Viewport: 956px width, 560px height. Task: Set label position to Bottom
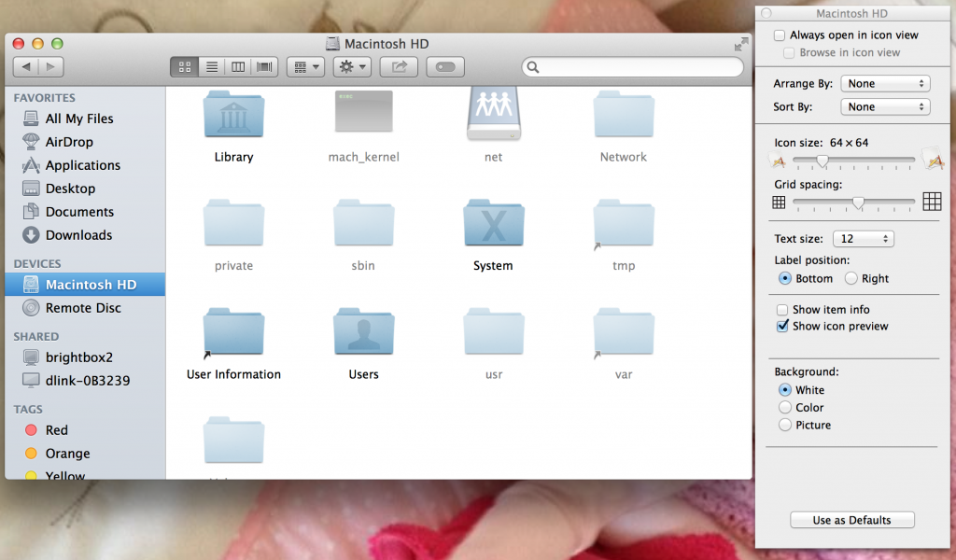coord(785,278)
